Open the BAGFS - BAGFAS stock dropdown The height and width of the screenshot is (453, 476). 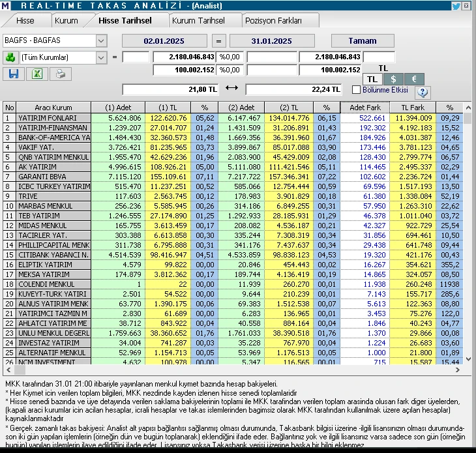click(101, 40)
